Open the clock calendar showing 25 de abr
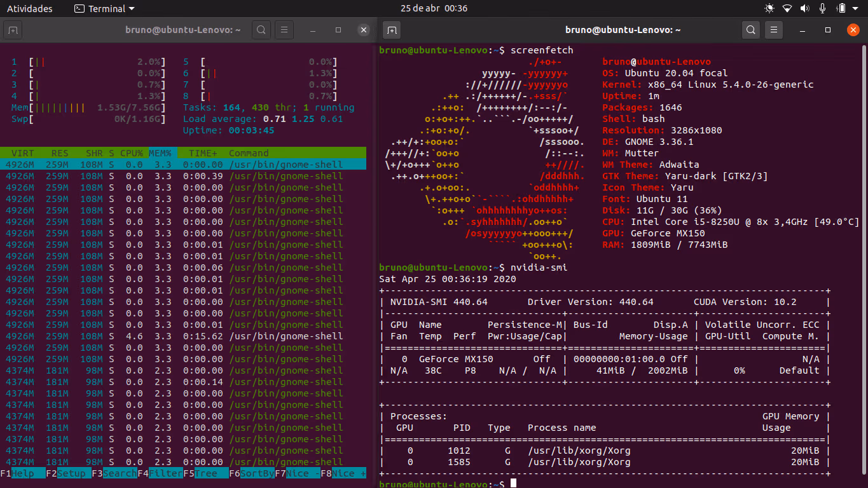The image size is (868, 488). click(x=434, y=9)
